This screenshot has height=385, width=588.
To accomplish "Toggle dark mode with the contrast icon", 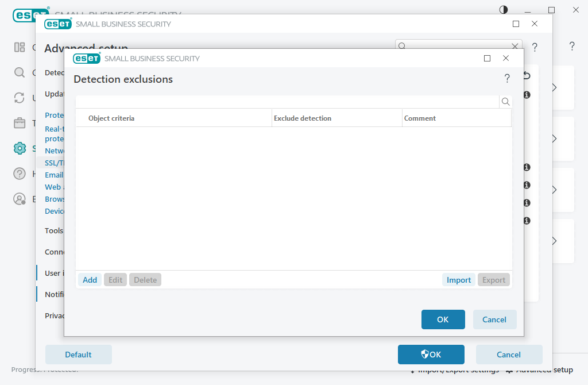I will pyautogui.click(x=503, y=10).
